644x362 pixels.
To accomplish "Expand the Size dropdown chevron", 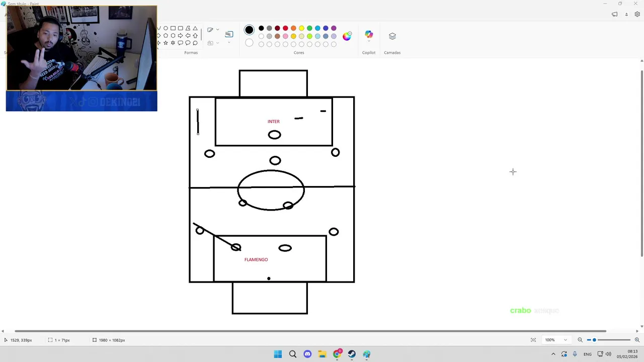I will tap(229, 42).
